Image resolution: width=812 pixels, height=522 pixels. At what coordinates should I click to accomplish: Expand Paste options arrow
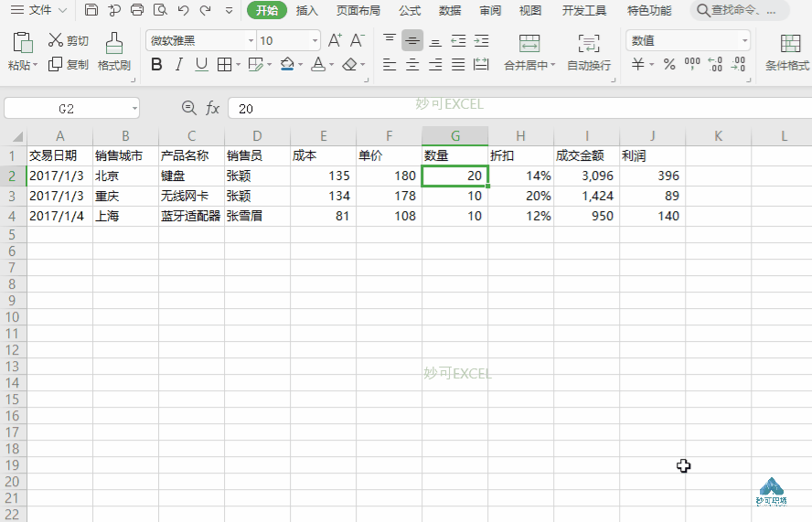[36, 65]
